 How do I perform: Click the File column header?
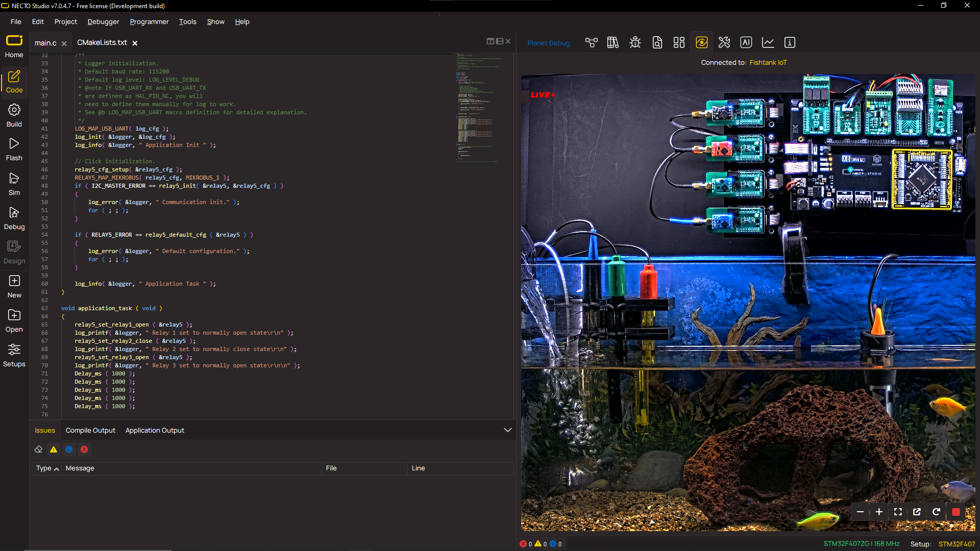364,468
